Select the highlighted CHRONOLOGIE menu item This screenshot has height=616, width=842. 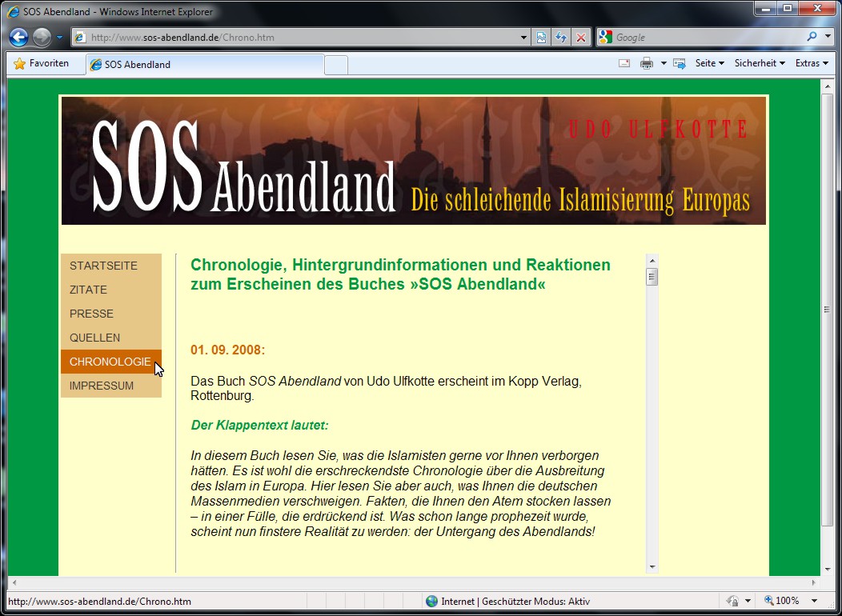pyautogui.click(x=110, y=362)
